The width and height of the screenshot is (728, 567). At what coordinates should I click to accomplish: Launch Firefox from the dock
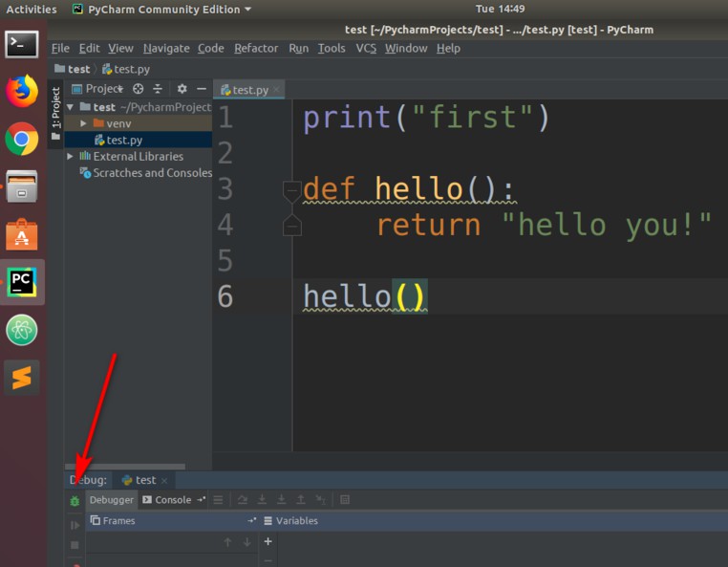(22, 91)
